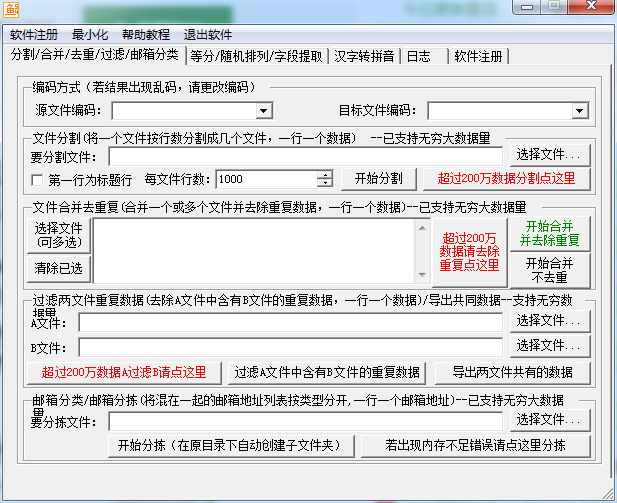Maximize the window with the title bar button

click(x=554, y=6)
